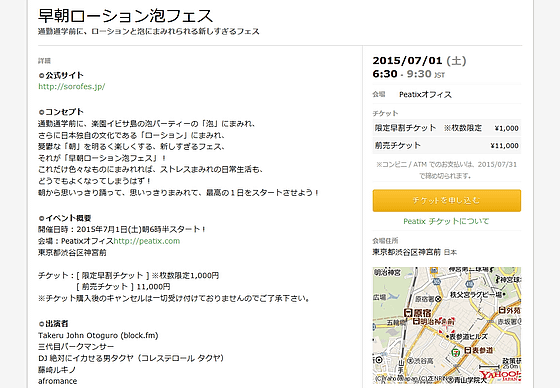Follow the peatix.com venue link
This screenshot has width=560, height=388.
pos(147,241)
